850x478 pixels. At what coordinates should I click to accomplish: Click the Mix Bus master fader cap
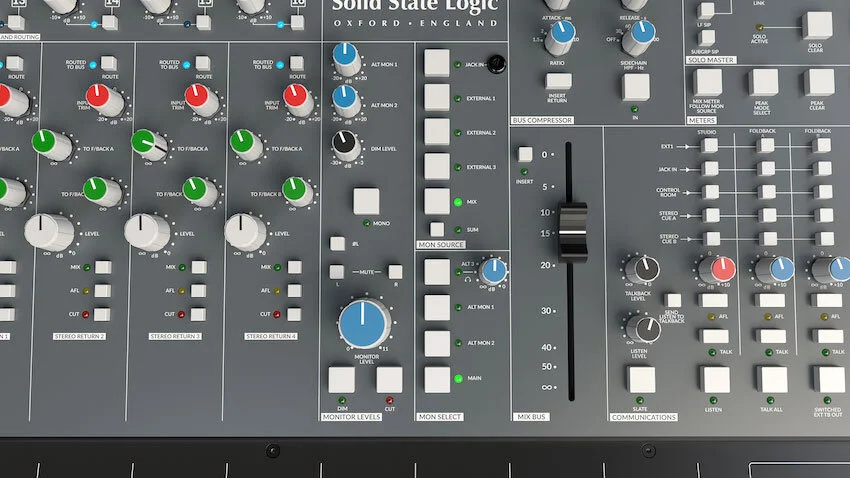(572, 232)
